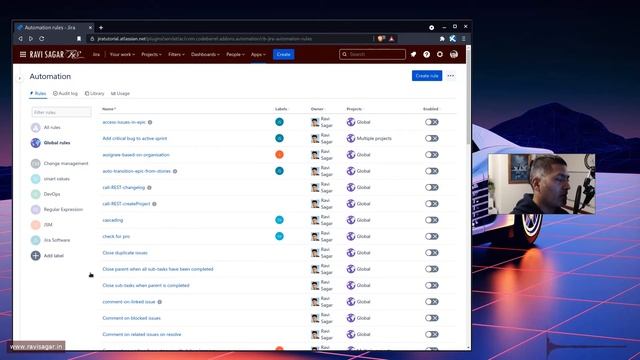Click info icon beside call-REST-changelog
Image resolution: width=640 pixels, height=360 pixels.
point(149,188)
